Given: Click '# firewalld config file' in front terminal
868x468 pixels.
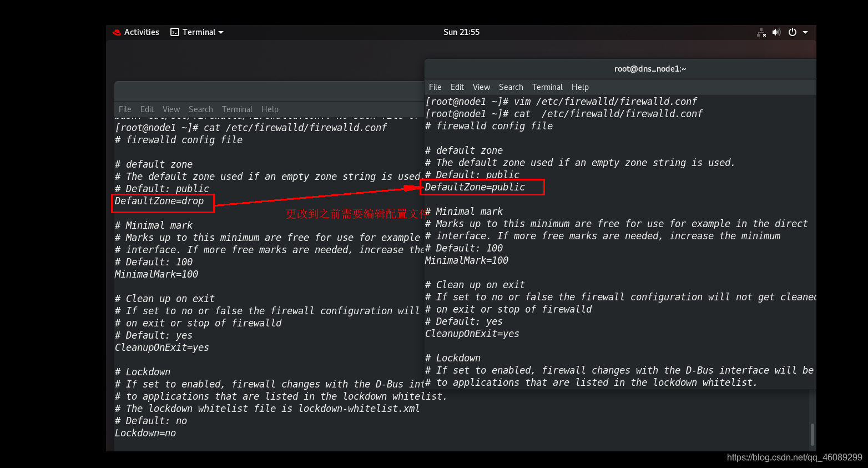Looking at the screenshot, I should (x=489, y=126).
